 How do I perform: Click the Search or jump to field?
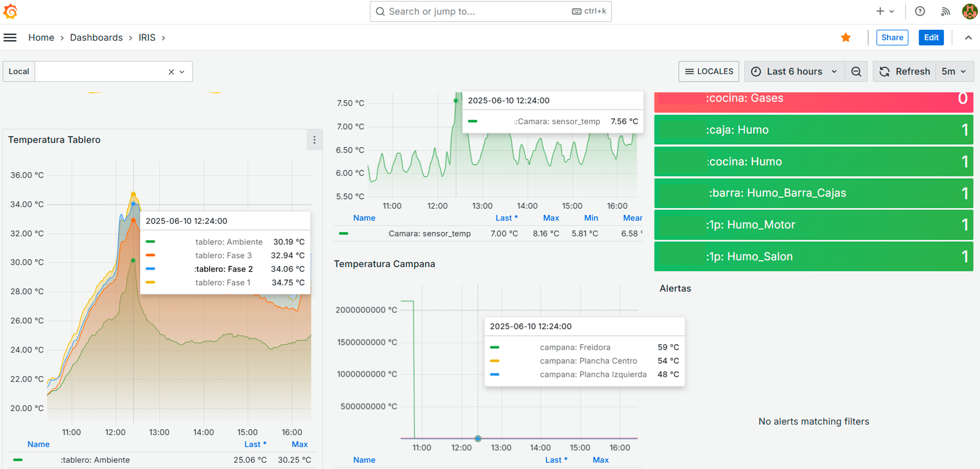[x=480, y=11]
